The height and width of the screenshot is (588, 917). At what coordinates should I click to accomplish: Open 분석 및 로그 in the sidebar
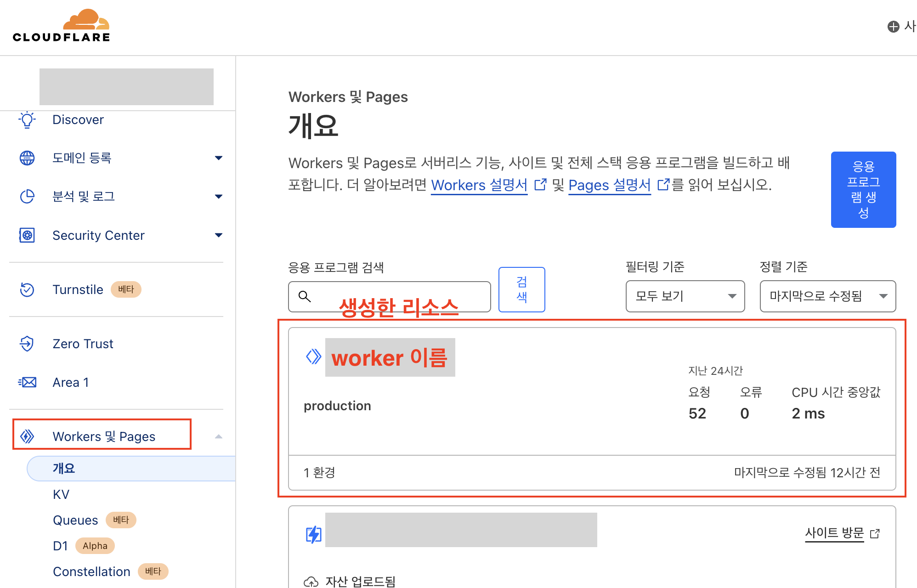point(84,197)
